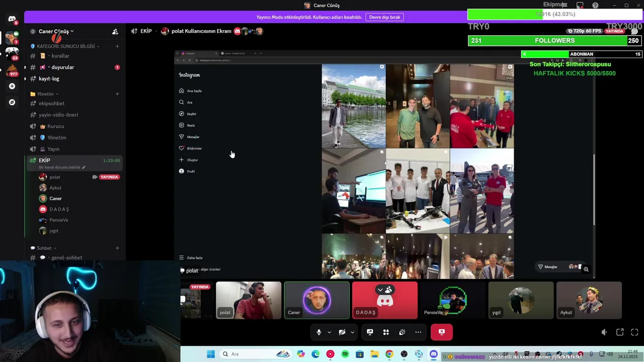Image resolution: width=644 pixels, height=362 pixels.
Task: Toggle microphone mute in call controls
Action: tap(318, 332)
